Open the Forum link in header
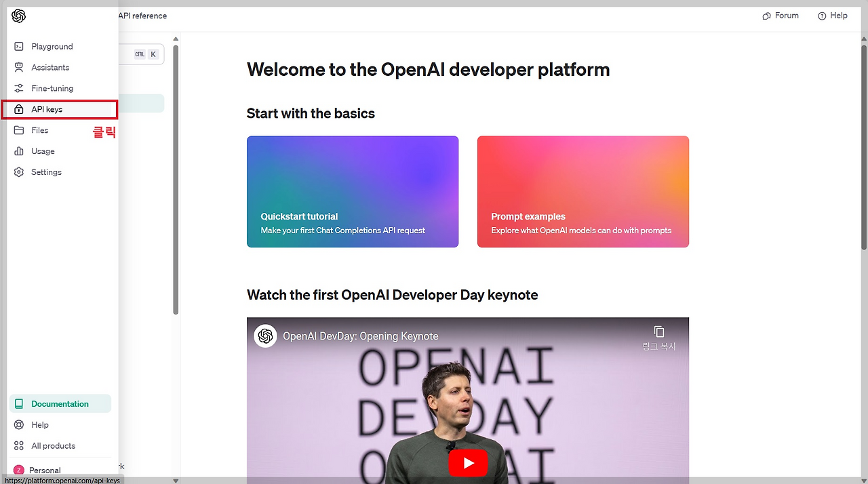 tap(781, 16)
